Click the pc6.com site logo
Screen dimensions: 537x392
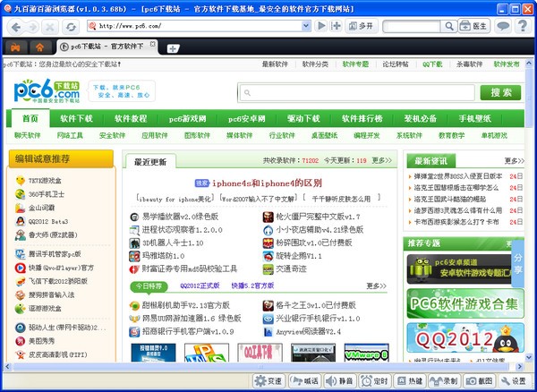point(47,90)
